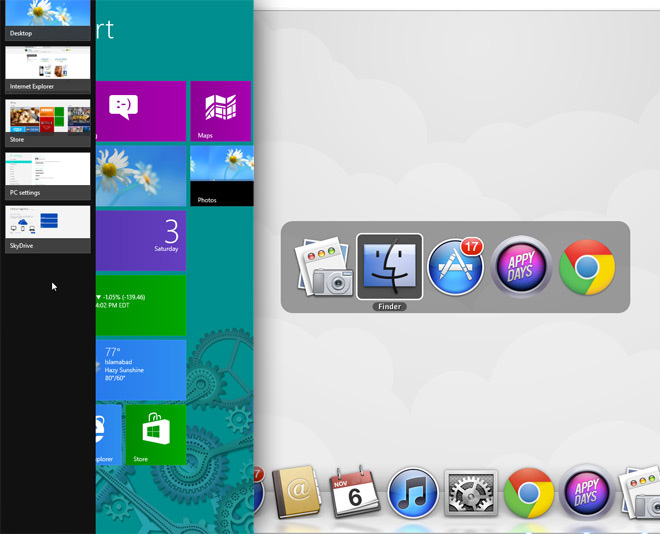
Task: Open Appy Days in the Dock
Action: click(x=587, y=493)
